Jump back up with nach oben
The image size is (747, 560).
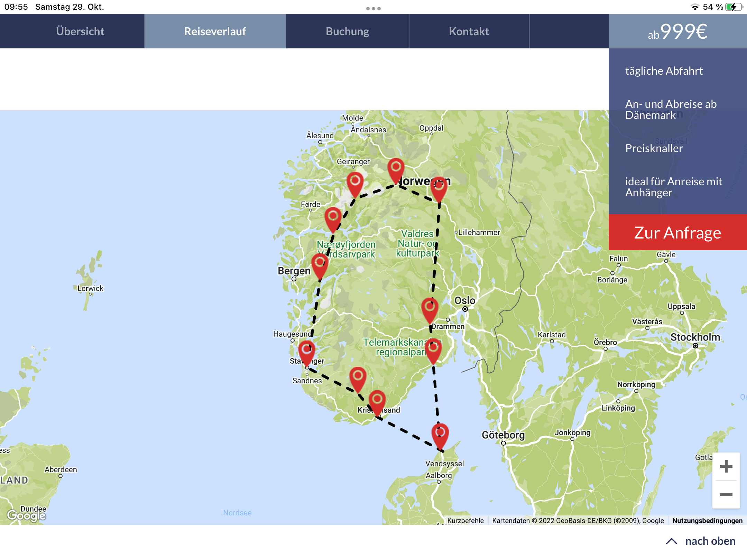701,541
